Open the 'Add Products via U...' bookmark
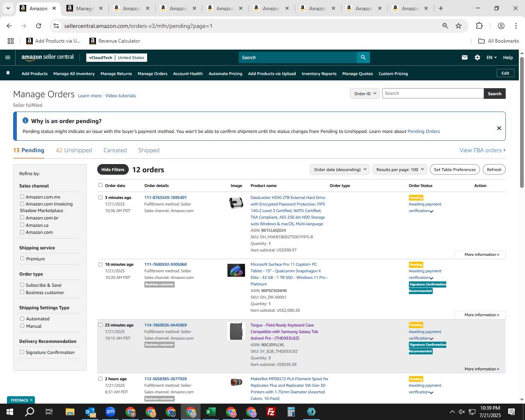The image size is (525, 420). click(53, 41)
